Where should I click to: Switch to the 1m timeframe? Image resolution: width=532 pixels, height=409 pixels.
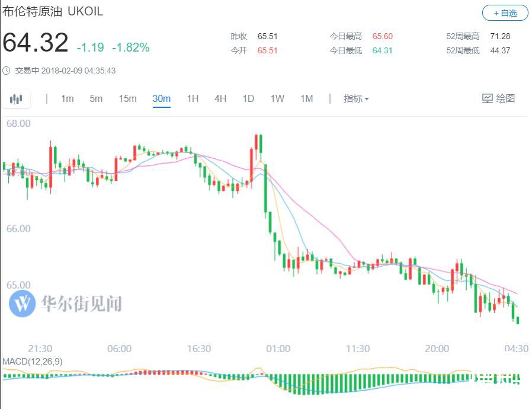click(67, 98)
